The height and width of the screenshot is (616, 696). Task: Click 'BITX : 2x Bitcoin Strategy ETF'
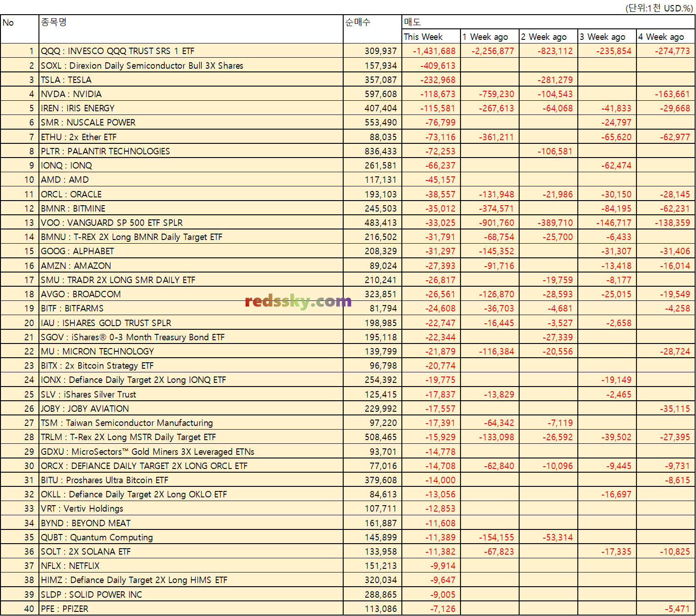191,365
